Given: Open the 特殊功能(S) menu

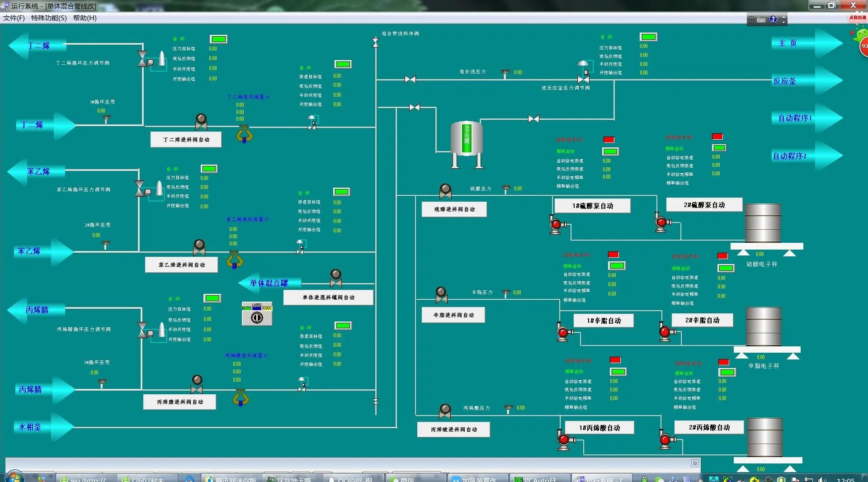Looking at the screenshot, I should pos(49,18).
